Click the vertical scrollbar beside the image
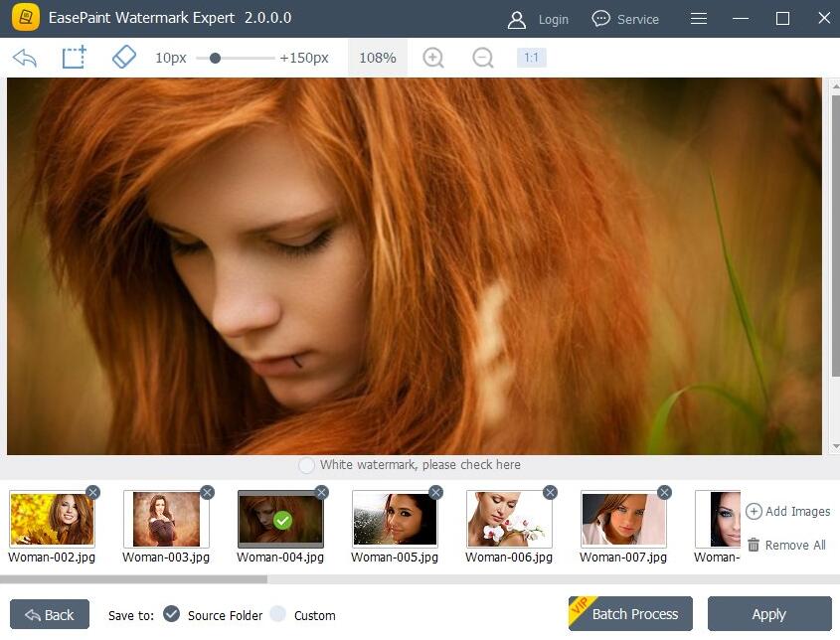This screenshot has height=640, width=840. [835, 236]
